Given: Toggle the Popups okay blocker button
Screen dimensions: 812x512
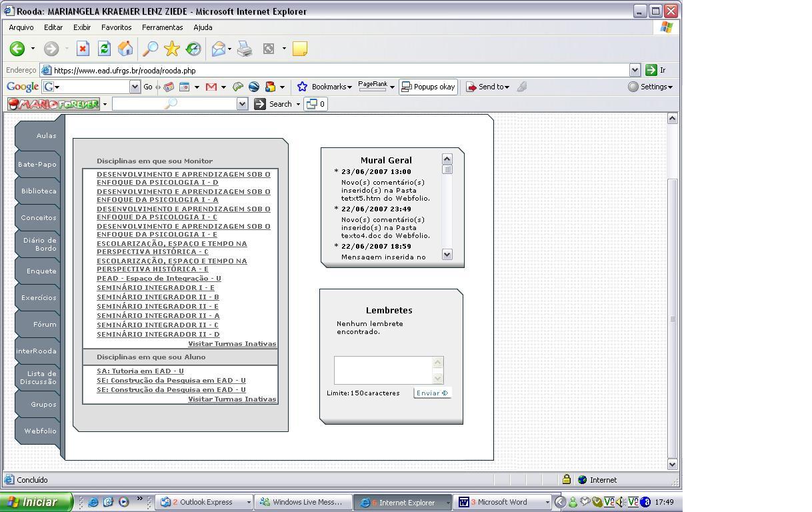Looking at the screenshot, I should click(x=428, y=87).
